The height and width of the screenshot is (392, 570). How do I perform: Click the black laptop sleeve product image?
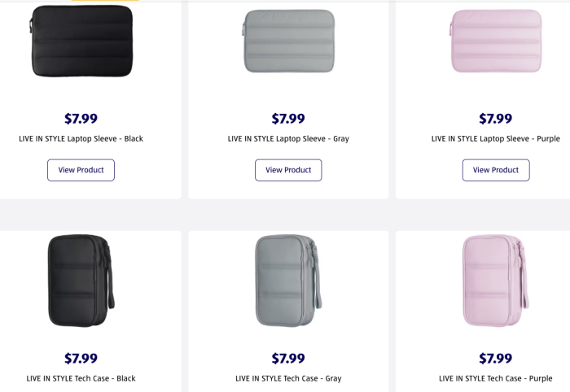[x=81, y=41]
